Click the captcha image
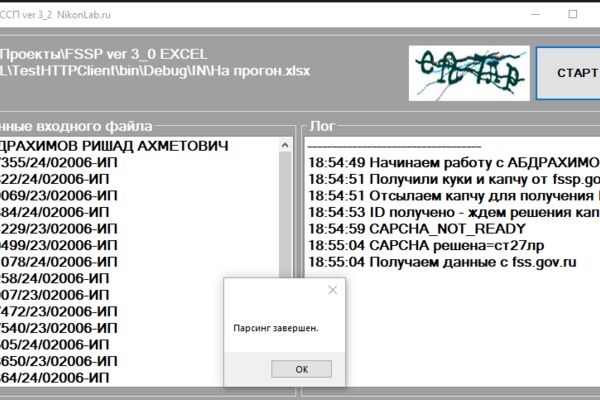The width and height of the screenshot is (600, 400). pyautogui.click(x=469, y=73)
